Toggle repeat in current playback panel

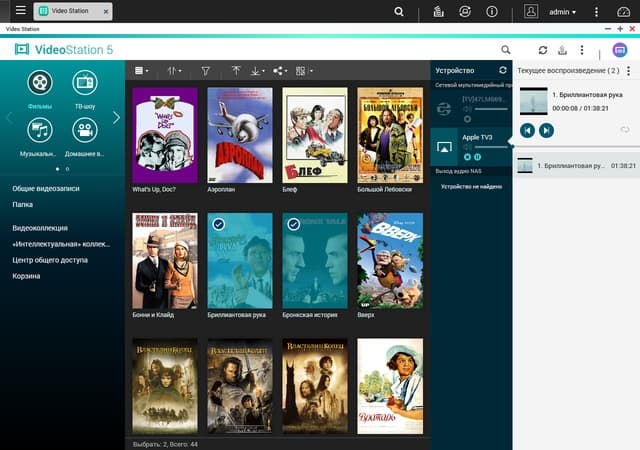coord(624,130)
